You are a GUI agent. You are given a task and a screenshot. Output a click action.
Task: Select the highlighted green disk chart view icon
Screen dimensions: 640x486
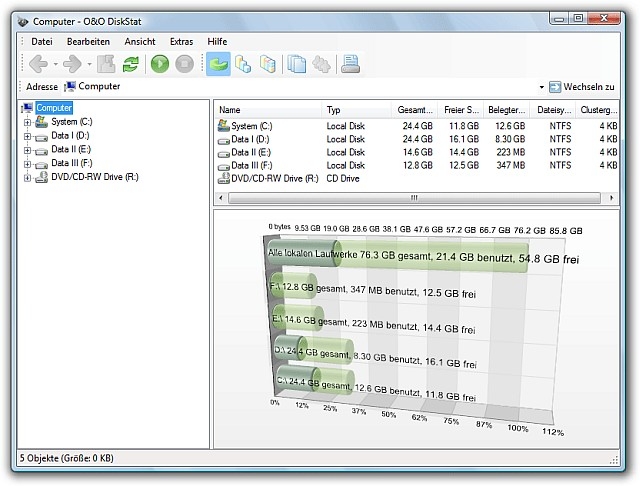[218, 64]
